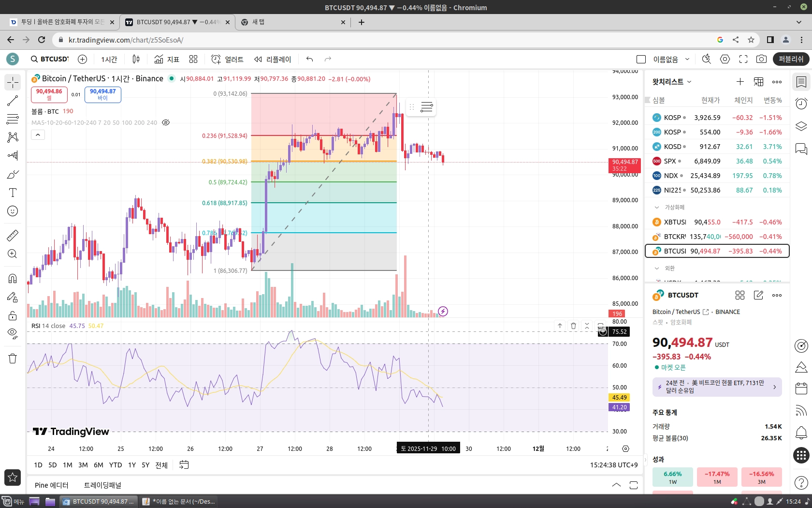Click the 바이 buy price button
The height and width of the screenshot is (508, 812).
click(x=103, y=94)
